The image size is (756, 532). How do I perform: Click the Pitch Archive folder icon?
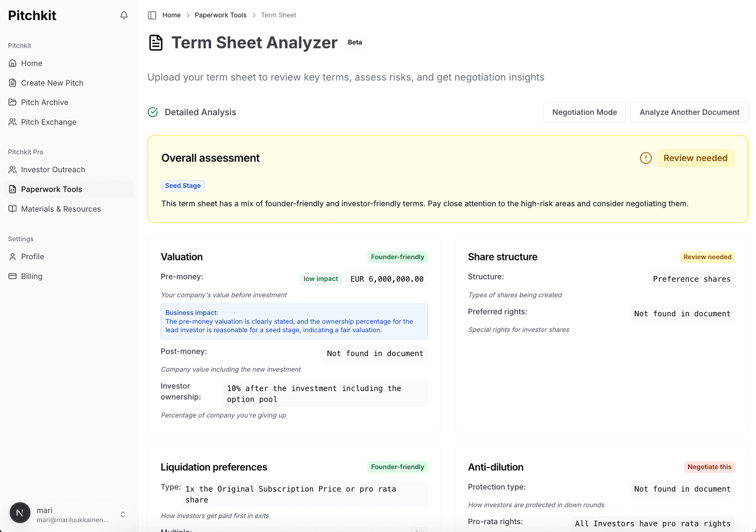coord(13,102)
